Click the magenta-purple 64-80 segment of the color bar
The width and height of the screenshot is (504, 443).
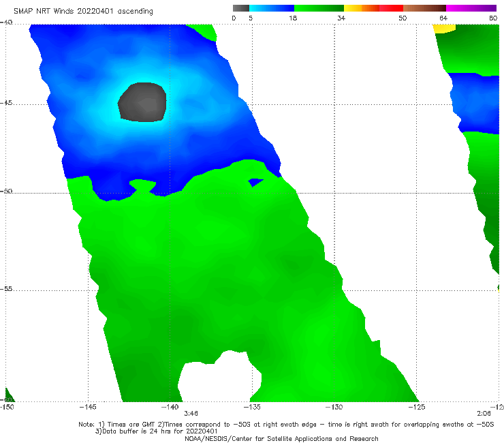[471, 8]
